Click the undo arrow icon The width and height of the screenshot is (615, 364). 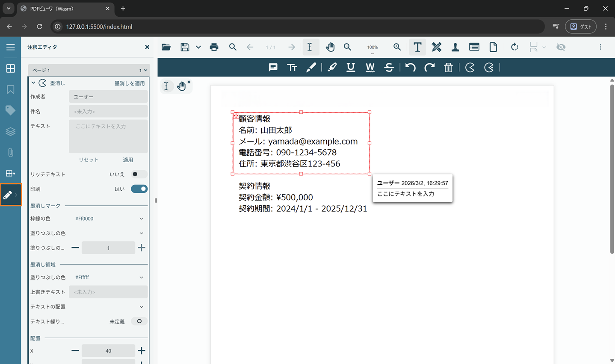coord(410,68)
